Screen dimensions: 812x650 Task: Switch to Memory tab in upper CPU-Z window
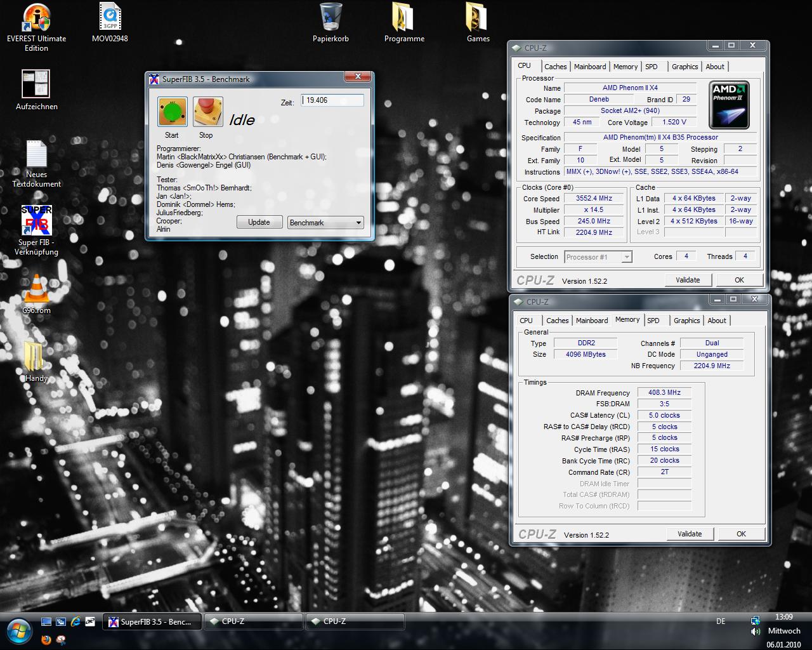625,67
